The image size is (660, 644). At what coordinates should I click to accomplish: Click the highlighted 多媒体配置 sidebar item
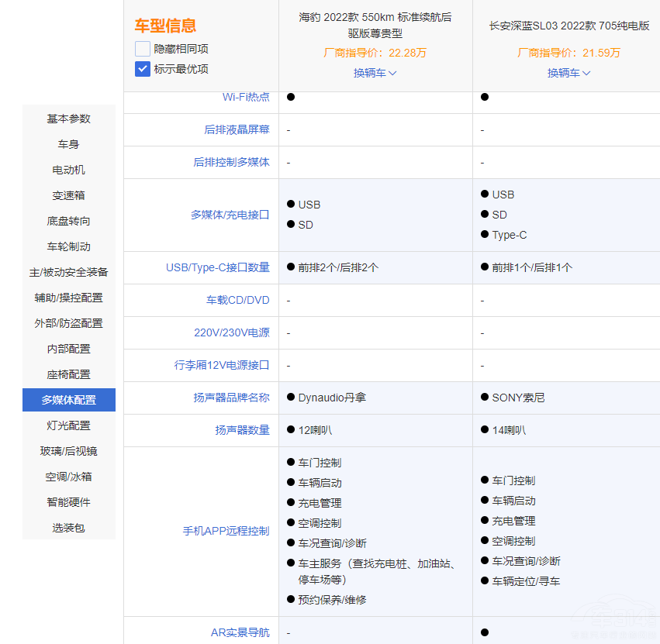point(69,400)
